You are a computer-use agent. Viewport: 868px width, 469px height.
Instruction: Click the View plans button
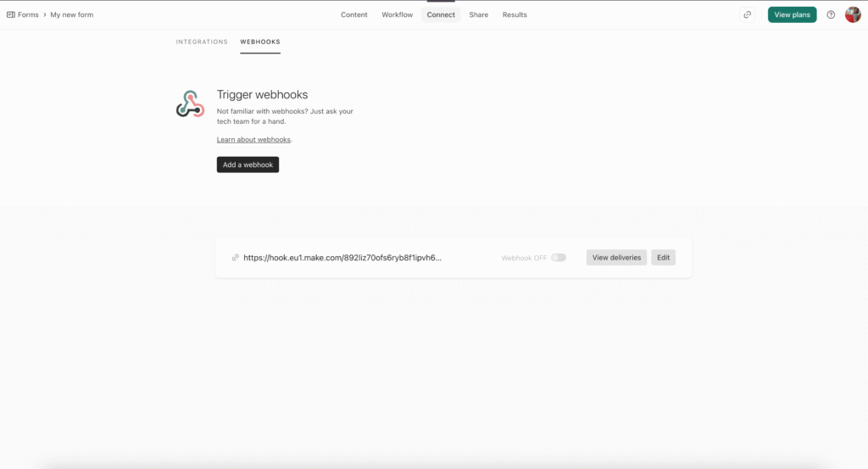792,14
